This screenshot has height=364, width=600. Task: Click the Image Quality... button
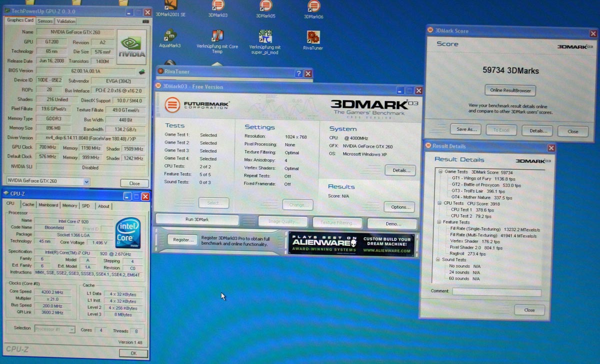[282, 221]
